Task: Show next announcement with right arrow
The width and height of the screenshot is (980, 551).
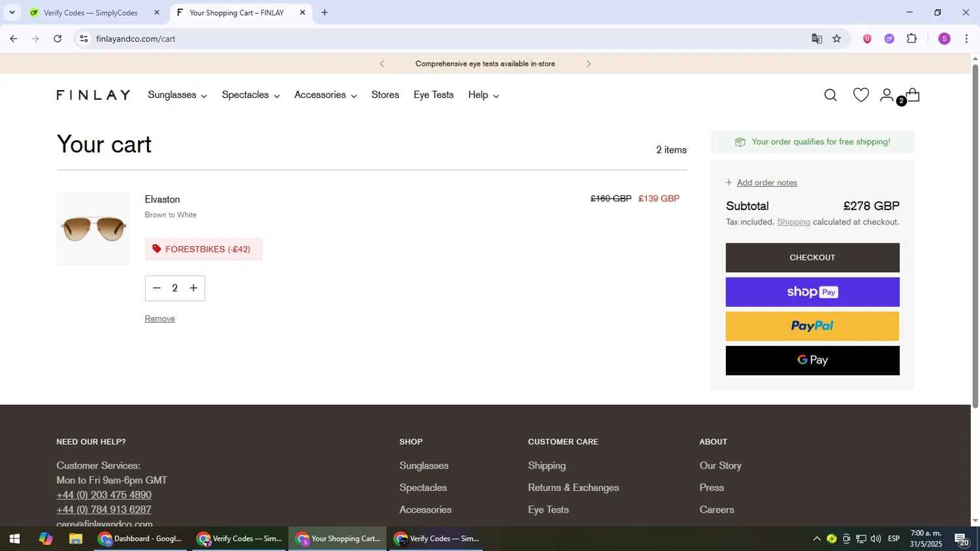Action: pos(589,64)
